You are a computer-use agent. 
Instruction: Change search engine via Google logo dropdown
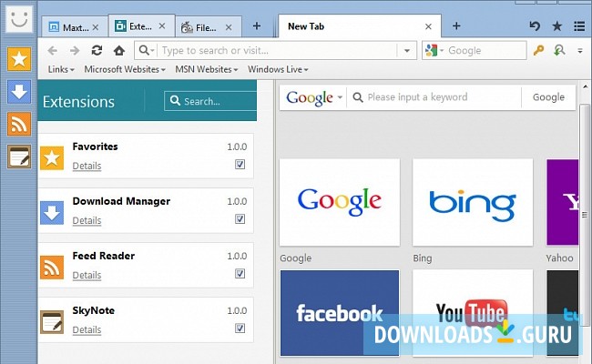[x=314, y=97]
